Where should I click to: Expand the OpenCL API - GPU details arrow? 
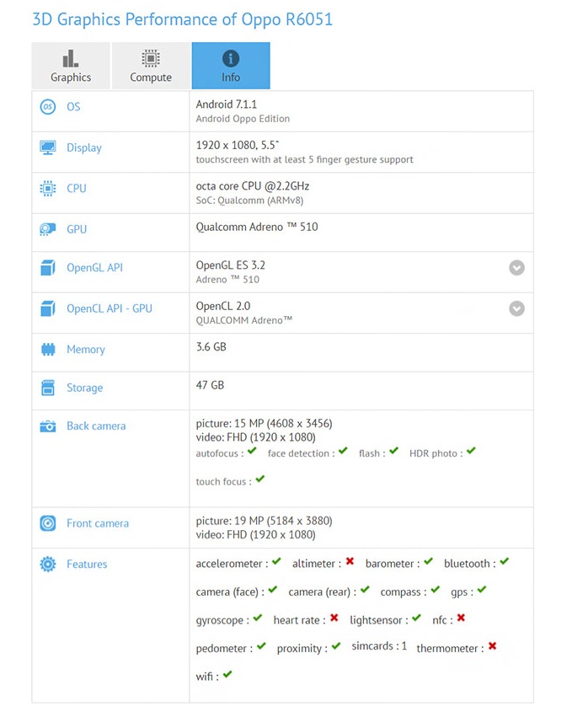516,308
